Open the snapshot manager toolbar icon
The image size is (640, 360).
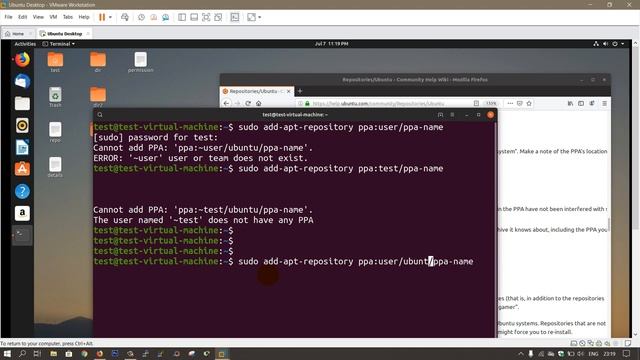point(165,17)
